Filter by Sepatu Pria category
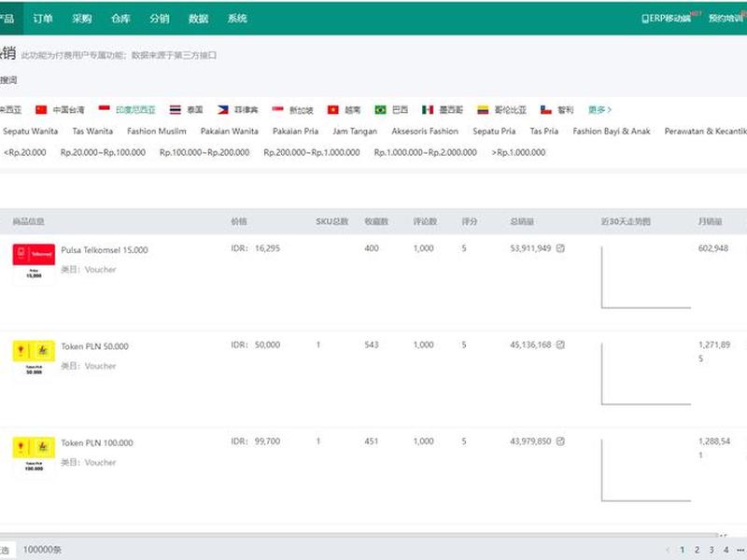The width and height of the screenshot is (747, 560). 494,131
